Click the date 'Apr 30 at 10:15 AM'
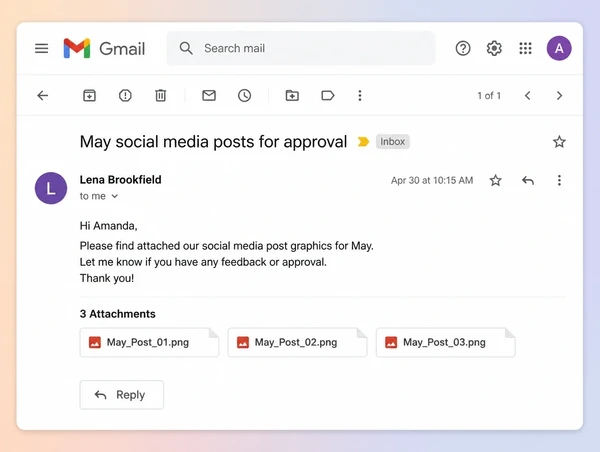This screenshot has width=600, height=452. (x=432, y=180)
